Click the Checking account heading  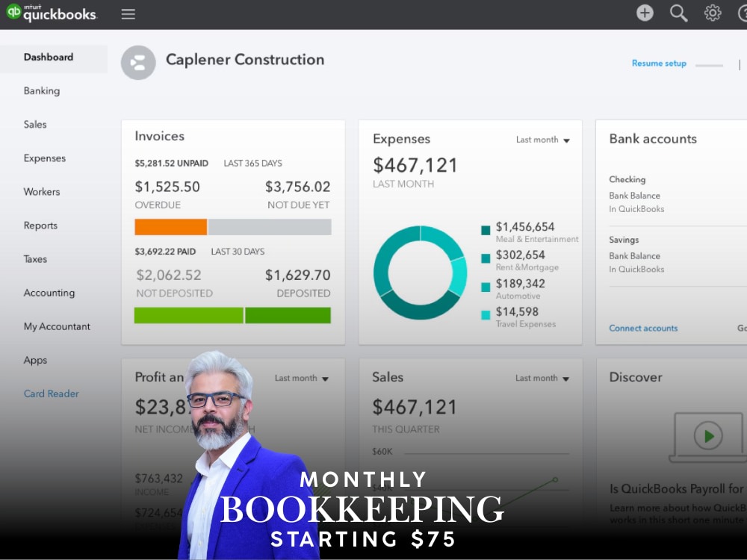click(627, 179)
